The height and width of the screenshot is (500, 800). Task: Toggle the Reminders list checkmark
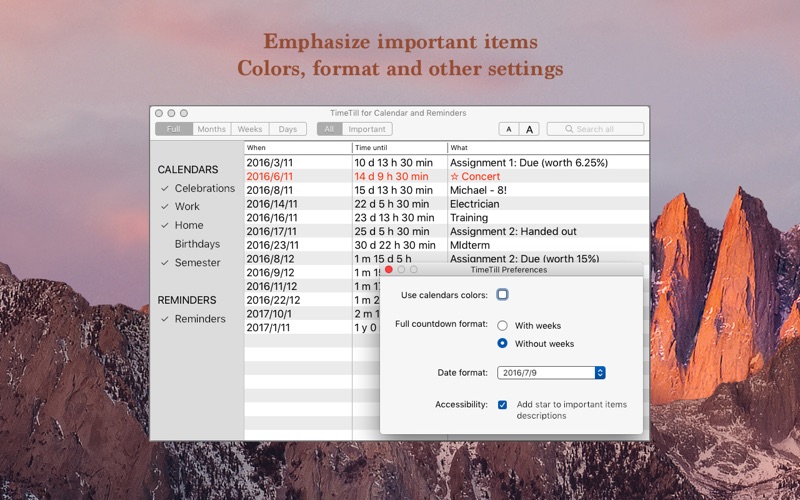click(165, 319)
